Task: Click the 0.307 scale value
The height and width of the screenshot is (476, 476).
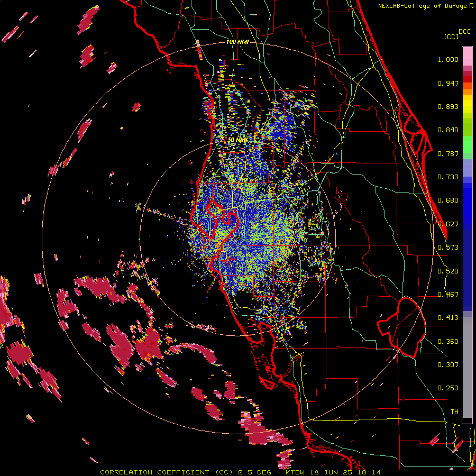Action: (448, 365)
